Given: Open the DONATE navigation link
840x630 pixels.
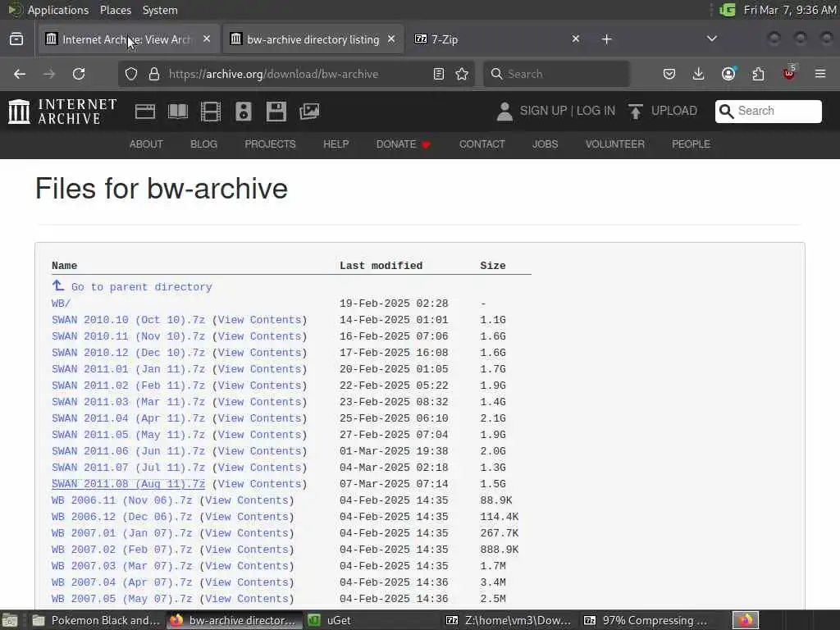Looking at the screenshot, I should 404,144.
